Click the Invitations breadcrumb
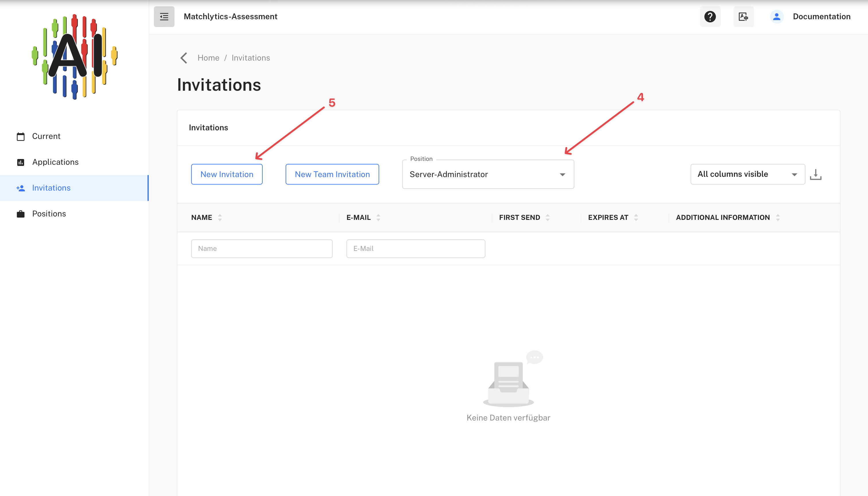This screenshot has width=868, height=496. 251,58
